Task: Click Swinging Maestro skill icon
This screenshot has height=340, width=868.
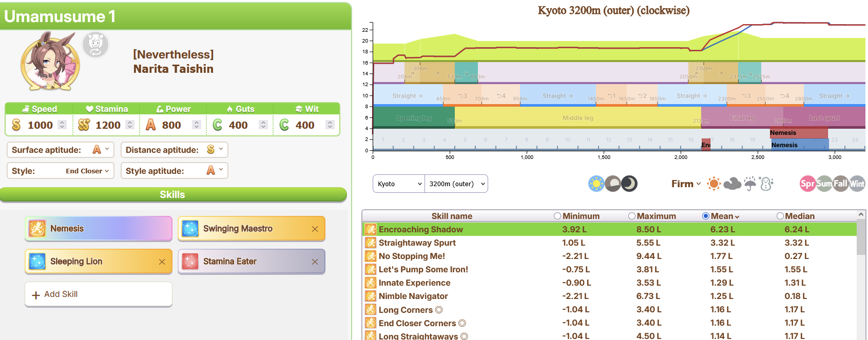Action: coord(190,229)
